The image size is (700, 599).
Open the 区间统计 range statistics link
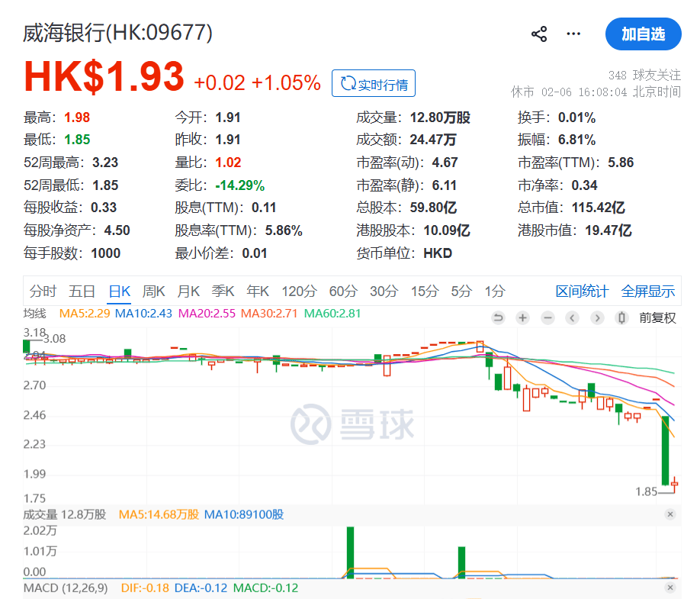[x=582, y=291]
